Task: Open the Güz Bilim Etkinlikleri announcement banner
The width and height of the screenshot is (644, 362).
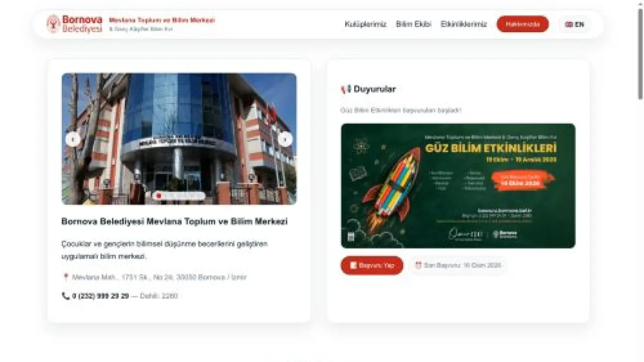Action: click(x=458, y=186)
